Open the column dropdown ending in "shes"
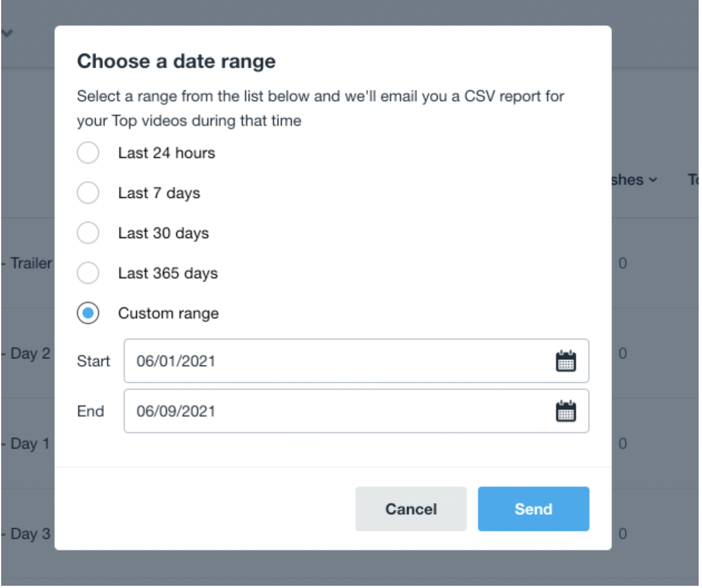This screenshot has width=702, height=588. pyautogui.click(x=635, y=180)
